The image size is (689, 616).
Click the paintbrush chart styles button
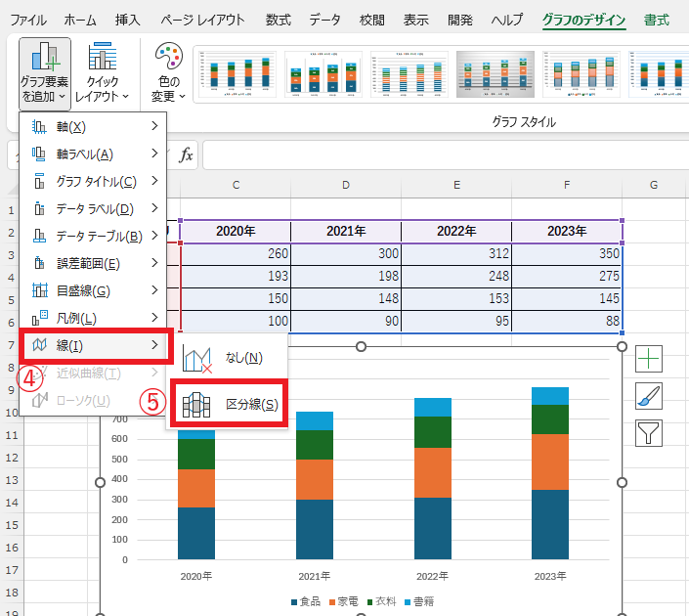pyautogui.click(x=649, y=396)
